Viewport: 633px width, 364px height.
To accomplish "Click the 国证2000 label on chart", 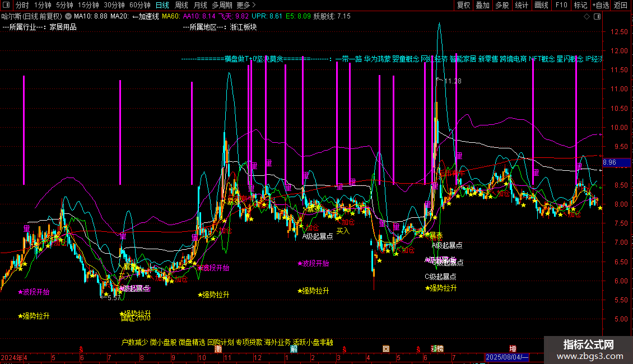I will (136, 319).
